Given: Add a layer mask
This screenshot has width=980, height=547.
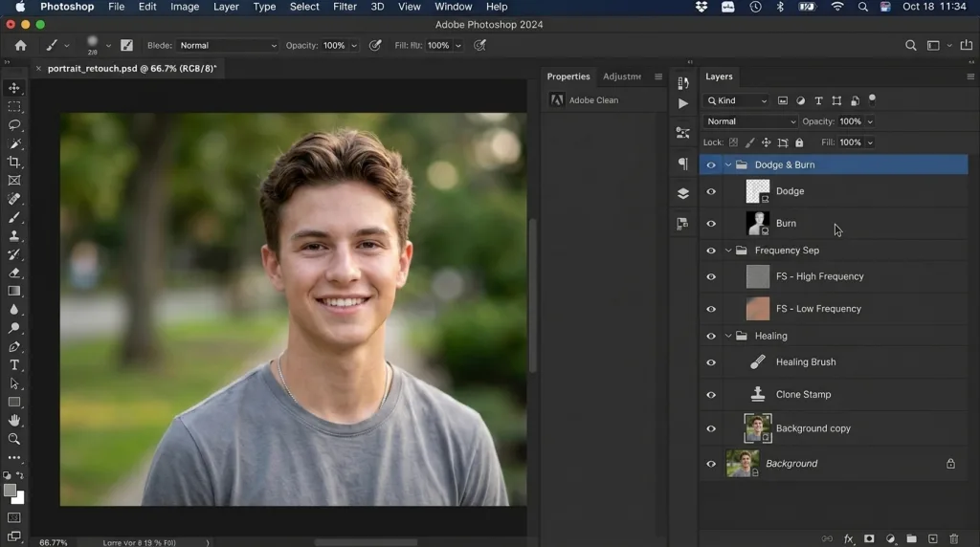Looking at the screenshot, I should click(869, 539).
